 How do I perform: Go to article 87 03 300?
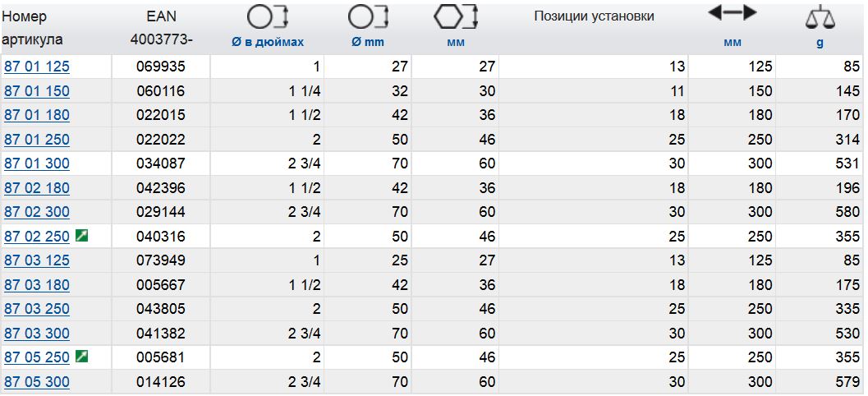click(x=37, y=334)
